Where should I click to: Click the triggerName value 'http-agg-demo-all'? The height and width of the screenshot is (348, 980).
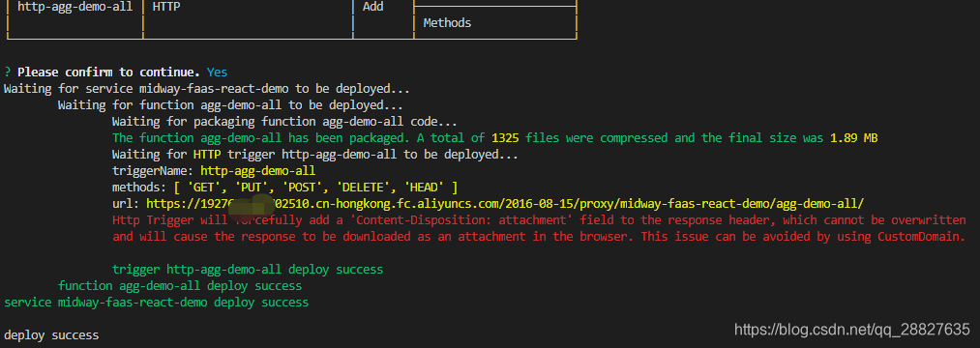point(257,170)
